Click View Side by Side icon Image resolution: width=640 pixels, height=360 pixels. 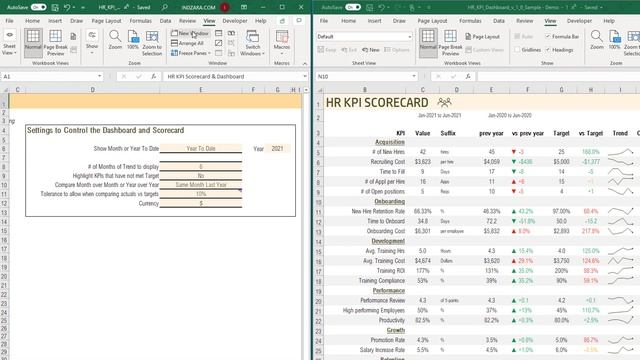click(x=231, y=33)
